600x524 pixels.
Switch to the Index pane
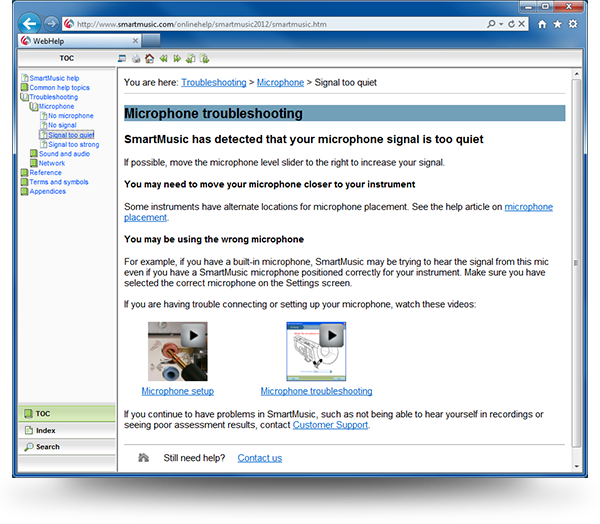[67, 430]
